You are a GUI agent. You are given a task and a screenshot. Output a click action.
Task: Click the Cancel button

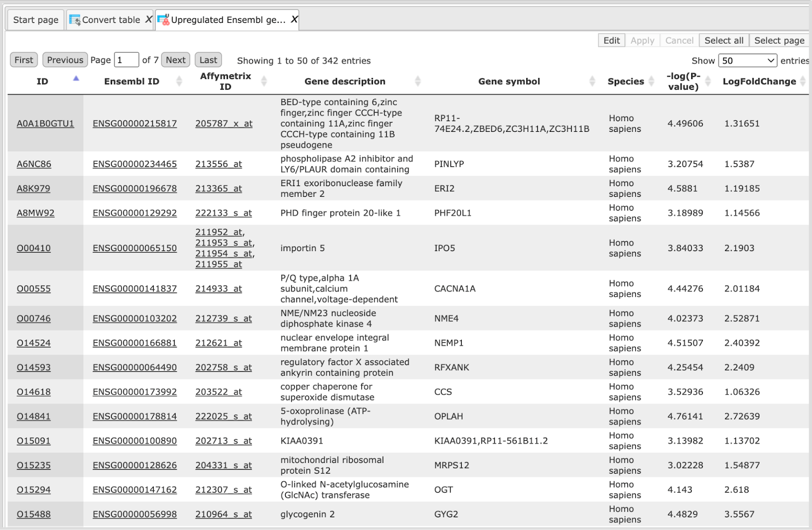pyautogui.click(x=679, y=41)
